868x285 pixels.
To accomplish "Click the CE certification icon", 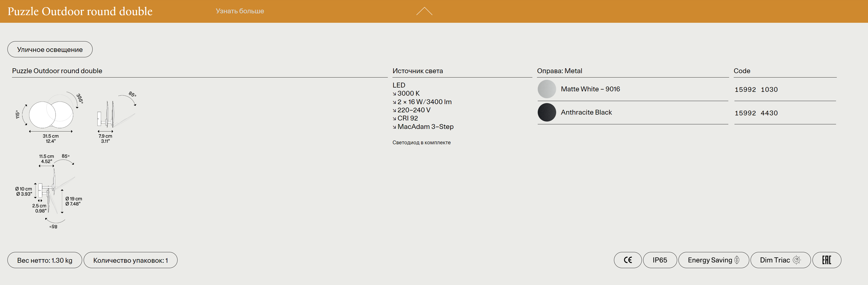I will (x=628, y=260).
